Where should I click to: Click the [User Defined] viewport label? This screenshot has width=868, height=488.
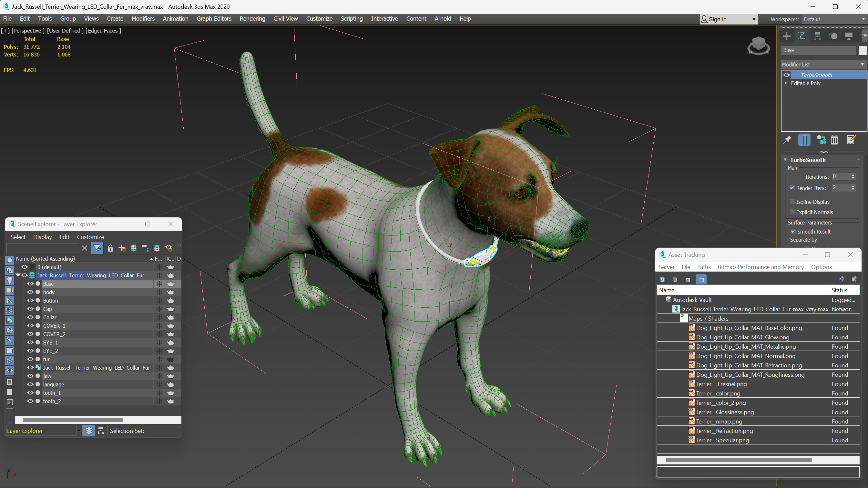tap(65, 31)
